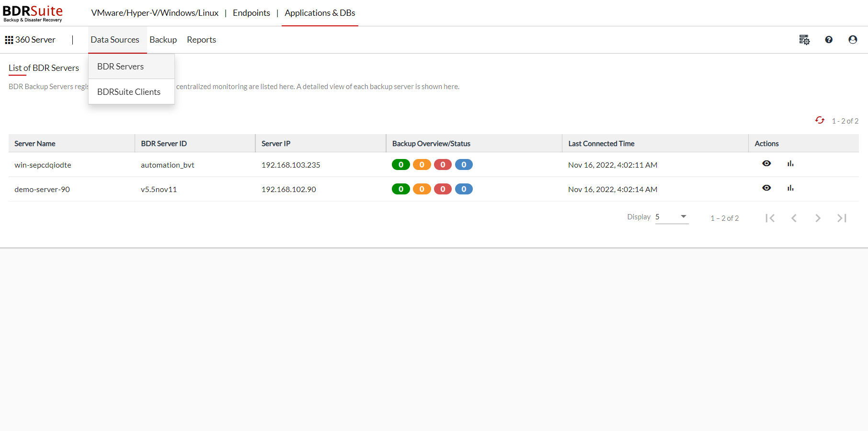The height and width of the screenshot is (431, 868).
Task: Open the Backup menu
Action: tap(163, 40)
